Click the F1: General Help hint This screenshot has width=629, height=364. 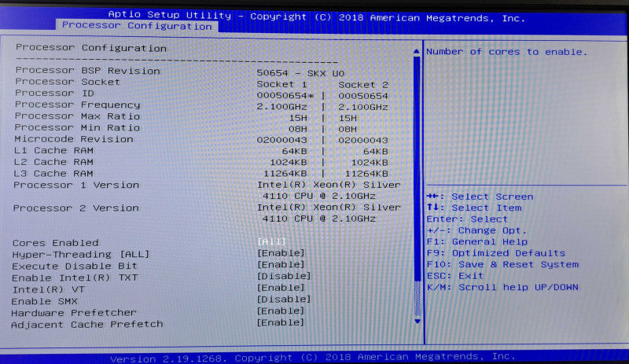click(x=477, y=241)
